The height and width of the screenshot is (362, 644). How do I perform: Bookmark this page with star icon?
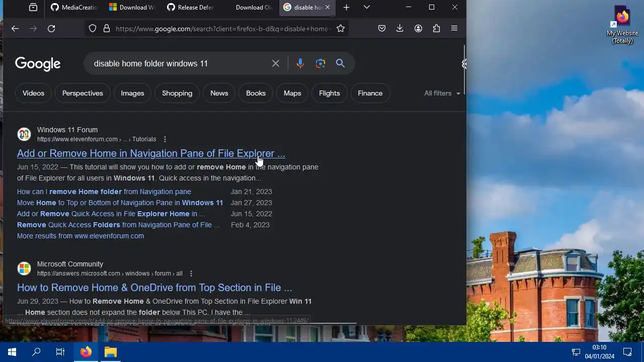(x=341, y=29)
